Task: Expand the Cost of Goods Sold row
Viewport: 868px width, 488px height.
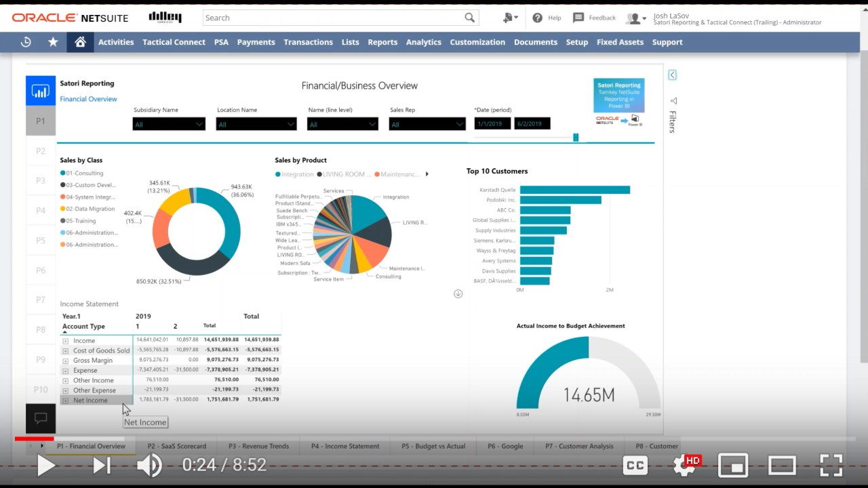Action: [x=66, y=351]
